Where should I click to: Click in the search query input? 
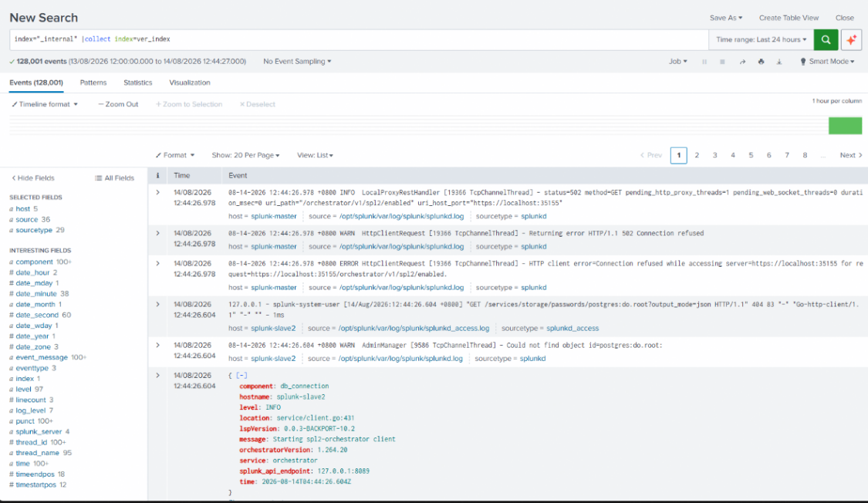pyautogui.click(x=359, y=39)
